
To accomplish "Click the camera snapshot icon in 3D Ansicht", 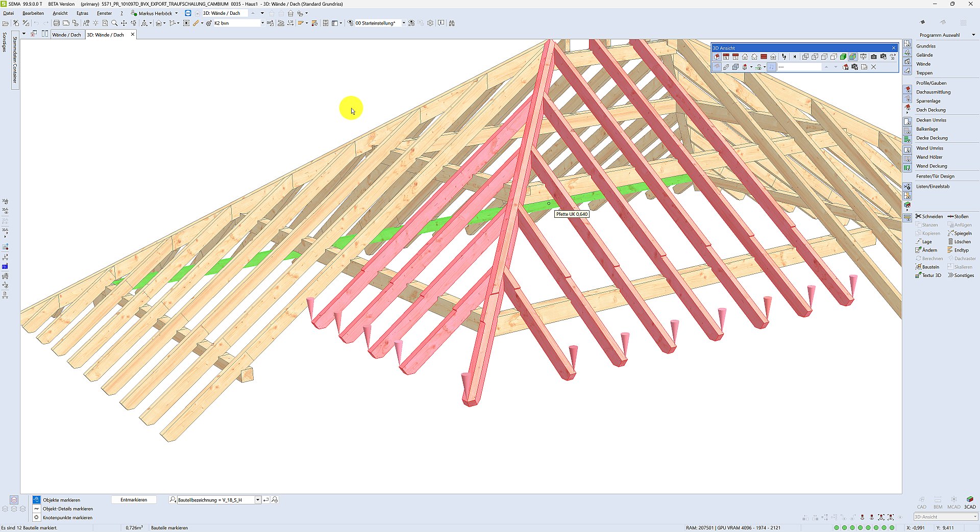I will click(873, 57).
